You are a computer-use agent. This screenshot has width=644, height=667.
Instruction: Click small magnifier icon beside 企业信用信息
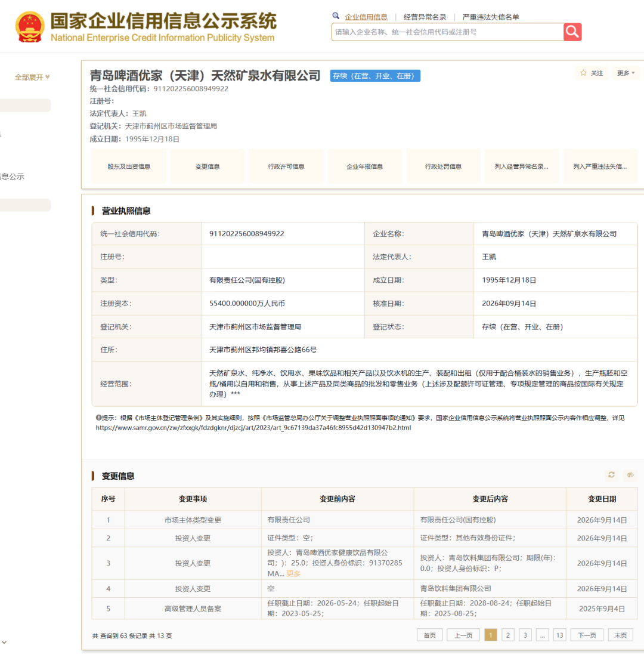pyautogui.click(x=336, y=16)
